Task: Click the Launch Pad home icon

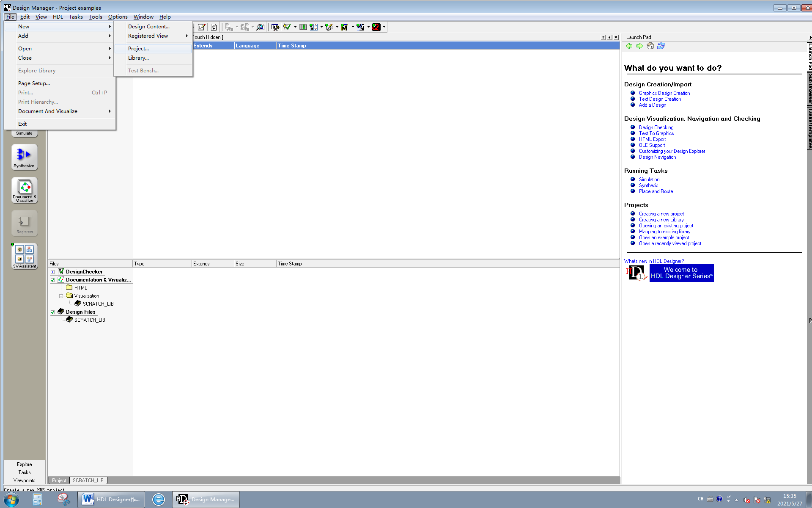Action: click(x=650, y=46)
